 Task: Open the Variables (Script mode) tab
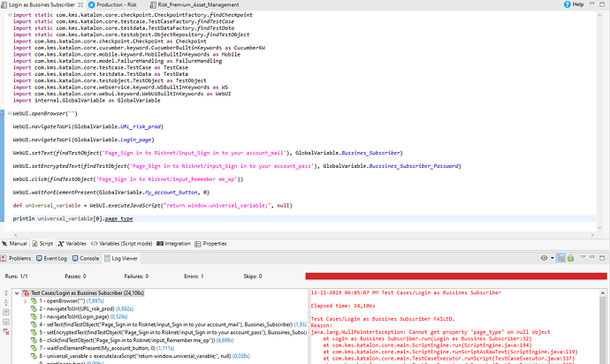(121, 244)
